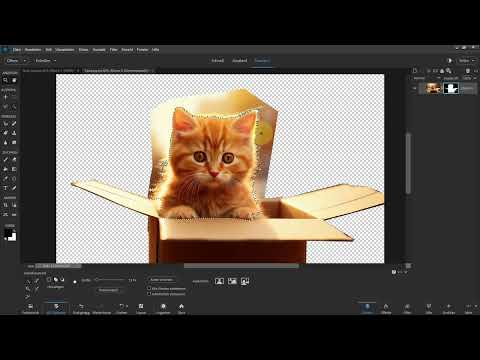Screen dimensions: 480x360
Task: Select the Crop tool
Action: 6,205
